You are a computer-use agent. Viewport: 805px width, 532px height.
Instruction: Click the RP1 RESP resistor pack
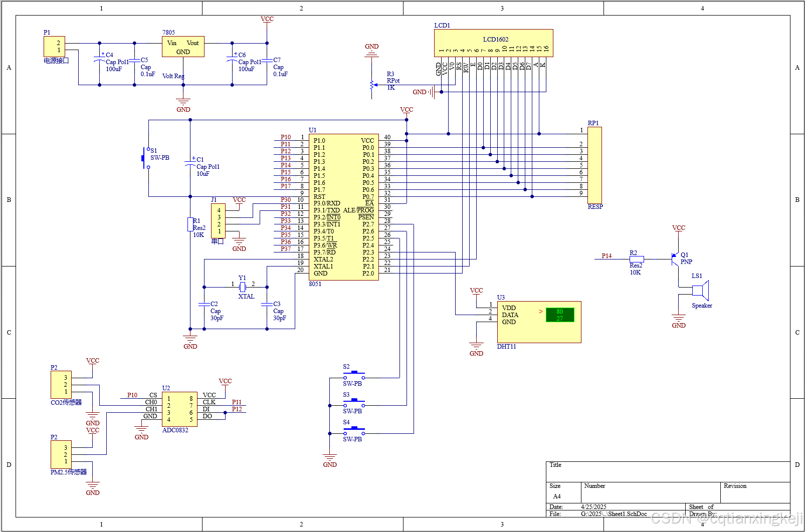[x=594, y=165]
